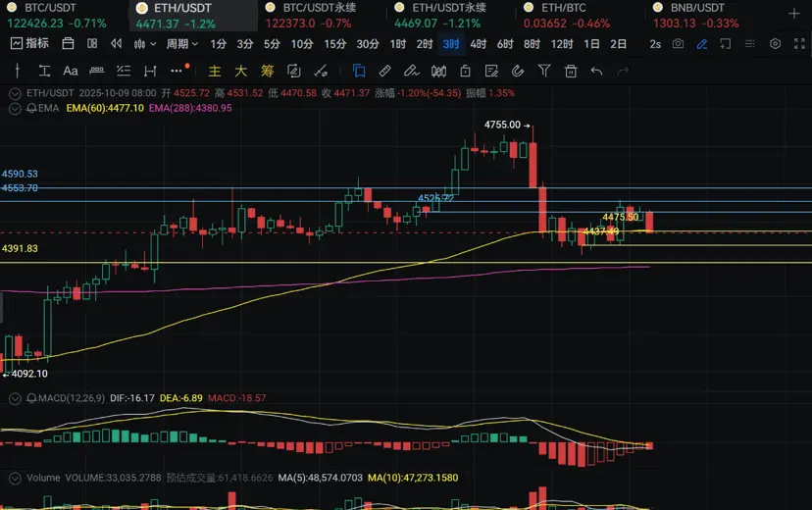Click the rotate-edit drawing icon
812x510 pixels.
(293, 71)
